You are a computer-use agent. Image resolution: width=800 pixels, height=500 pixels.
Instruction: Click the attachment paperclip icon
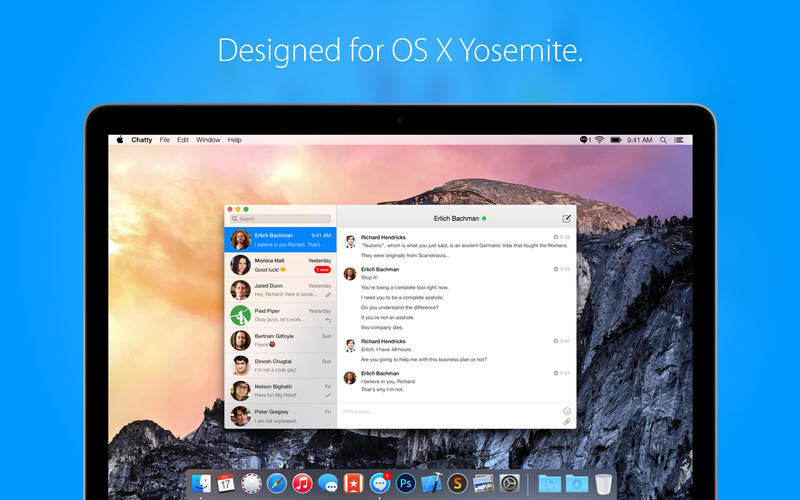[567, 422]
